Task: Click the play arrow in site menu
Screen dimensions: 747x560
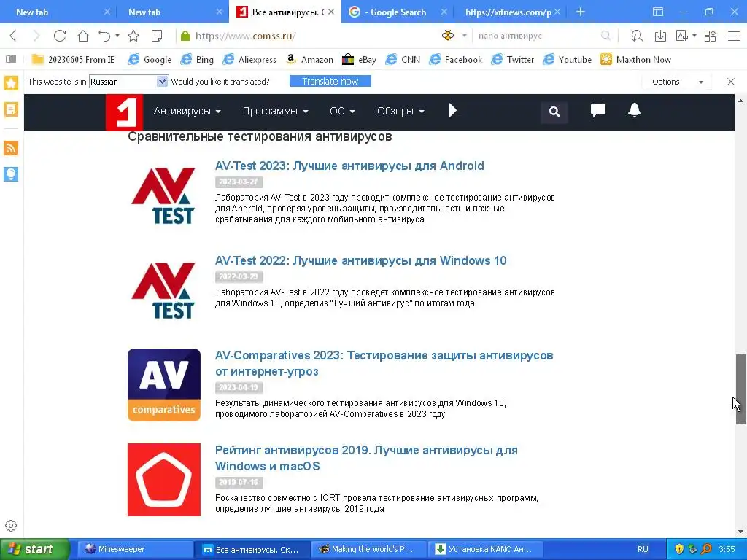Action: [x=452, y=111]
